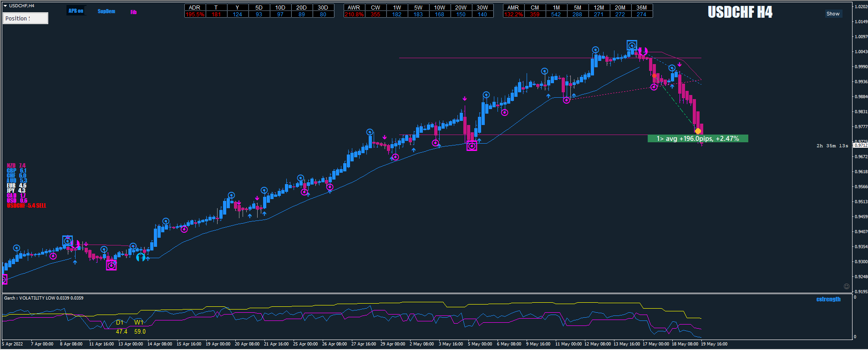Click the 5D column value 93
Viewport: 868px width, 350px height.
point(259,15)
